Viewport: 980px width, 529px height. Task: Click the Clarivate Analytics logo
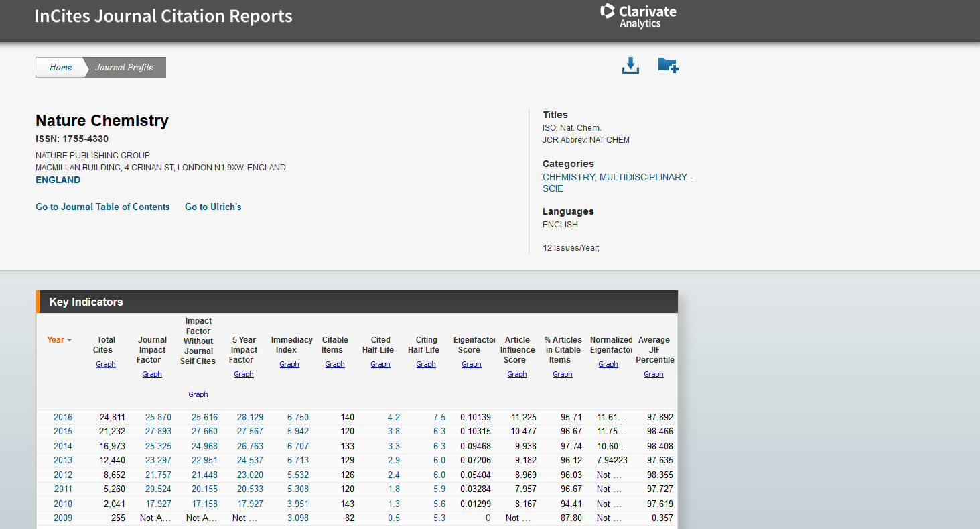[x=638, y=16]
